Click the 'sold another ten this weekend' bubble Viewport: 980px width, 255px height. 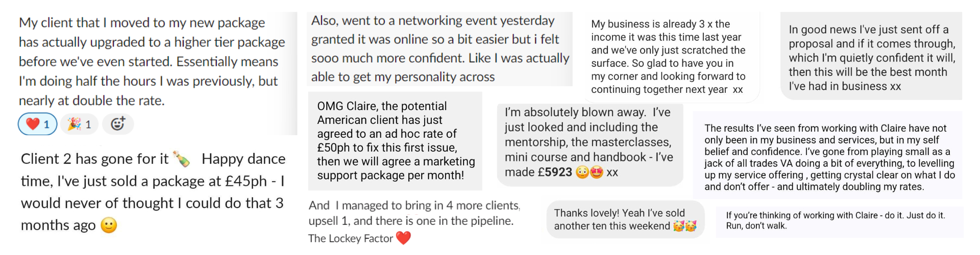coord(625,219)
